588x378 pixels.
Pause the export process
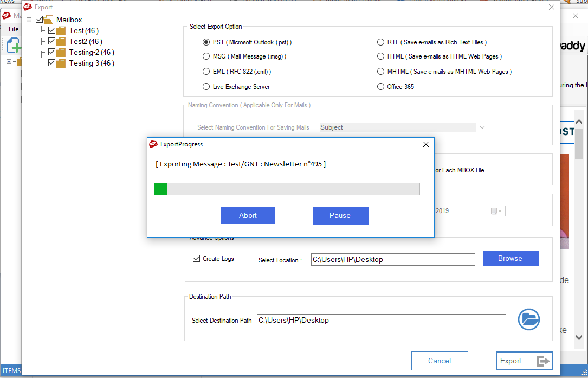point(340,215)
